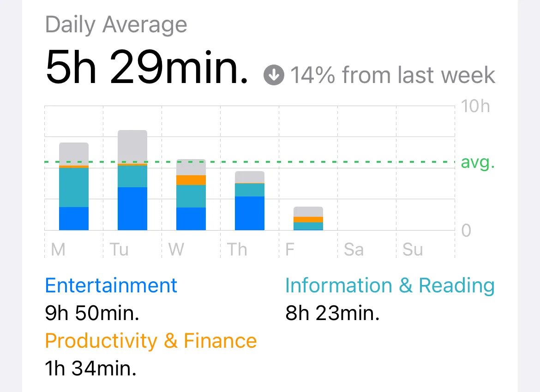The image size is (540, 392).
Task: Tap the down-arrow trend icon
Action: pos(274,75)
